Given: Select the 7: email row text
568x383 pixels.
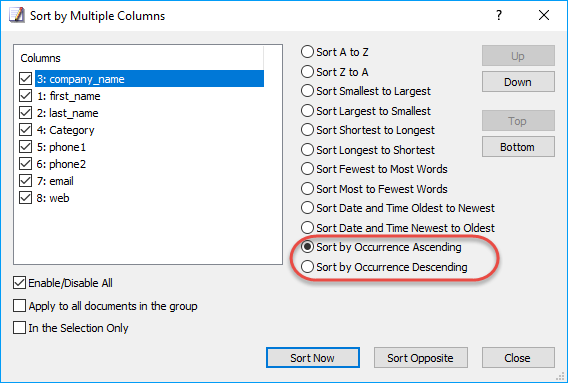Looking at the screenshot, I should click(55, 181).
